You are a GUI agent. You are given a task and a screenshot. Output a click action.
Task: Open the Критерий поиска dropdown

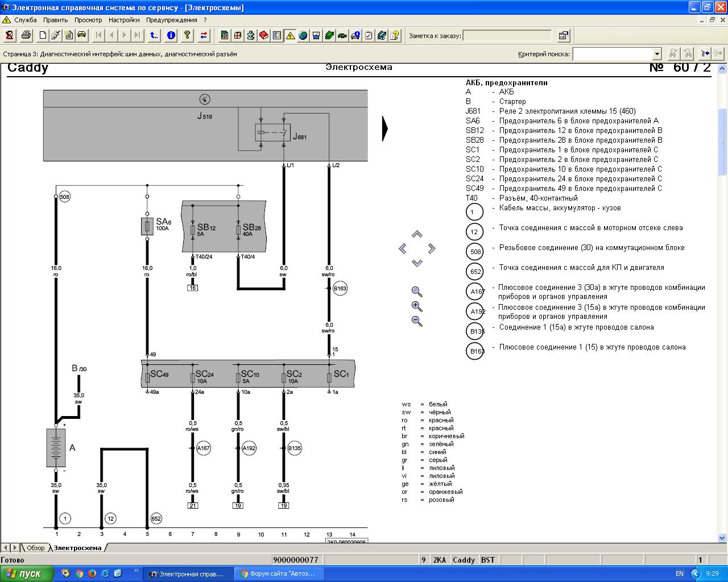coord(657,54)
